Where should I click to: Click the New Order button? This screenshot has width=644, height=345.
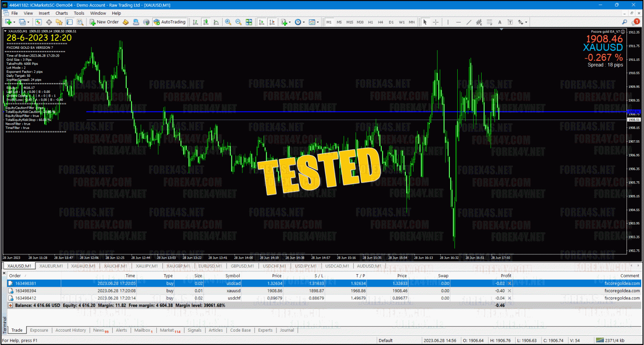104,22
